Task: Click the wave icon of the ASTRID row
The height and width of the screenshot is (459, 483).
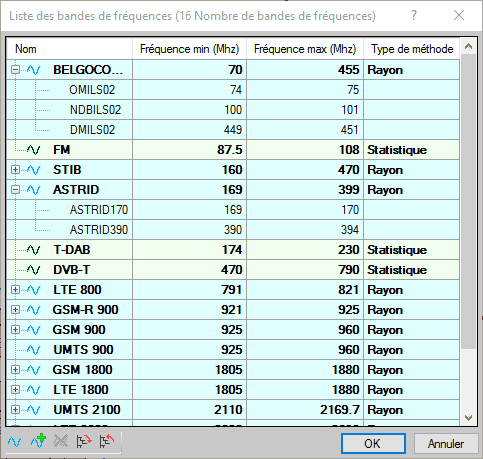Action: pos(34,190)
